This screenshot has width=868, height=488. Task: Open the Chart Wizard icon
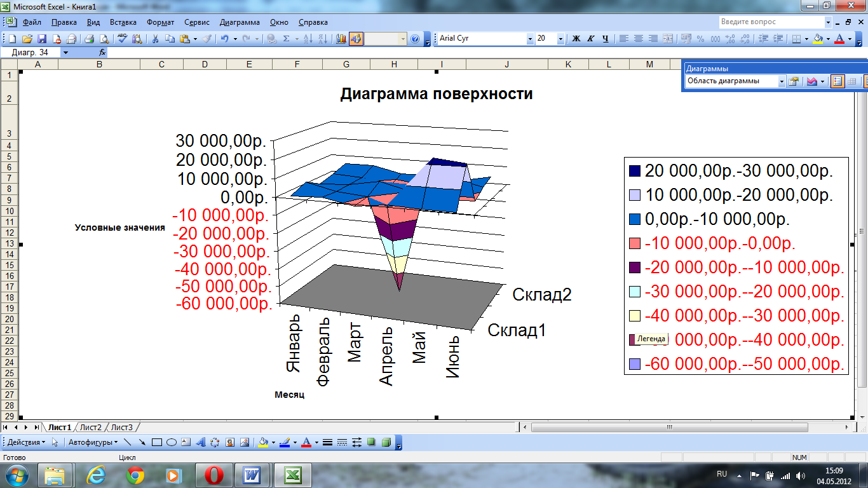point(341,39)
